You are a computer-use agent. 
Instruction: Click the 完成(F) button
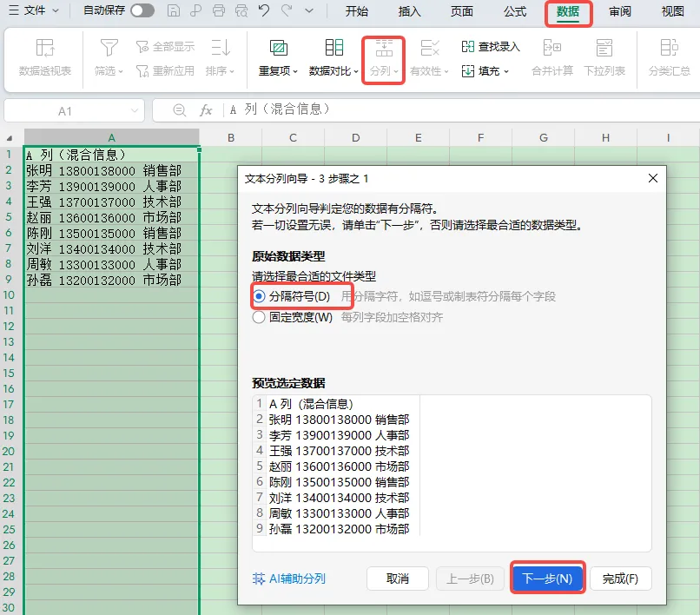click(x=621, y=579)
